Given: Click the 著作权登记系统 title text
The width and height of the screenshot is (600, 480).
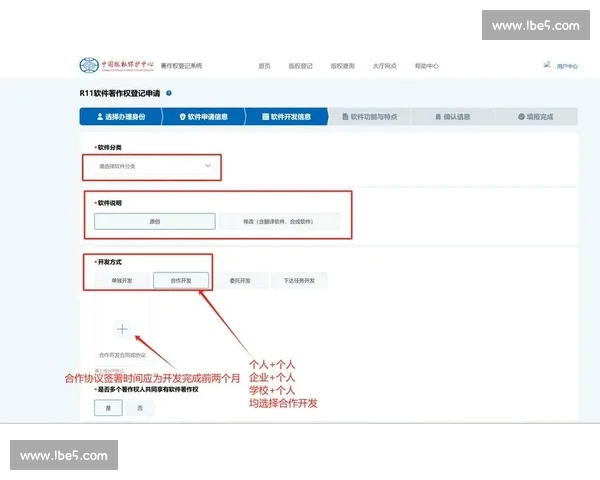Looking at the screenshot, I should tap(181, 66).
